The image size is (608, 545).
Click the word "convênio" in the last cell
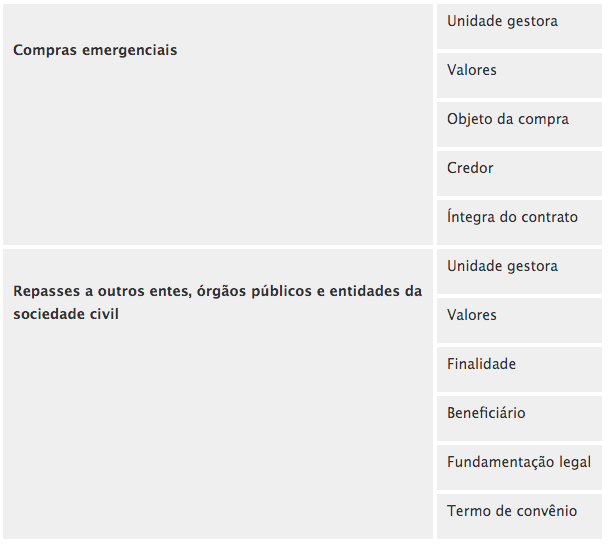tap(546, 511)
